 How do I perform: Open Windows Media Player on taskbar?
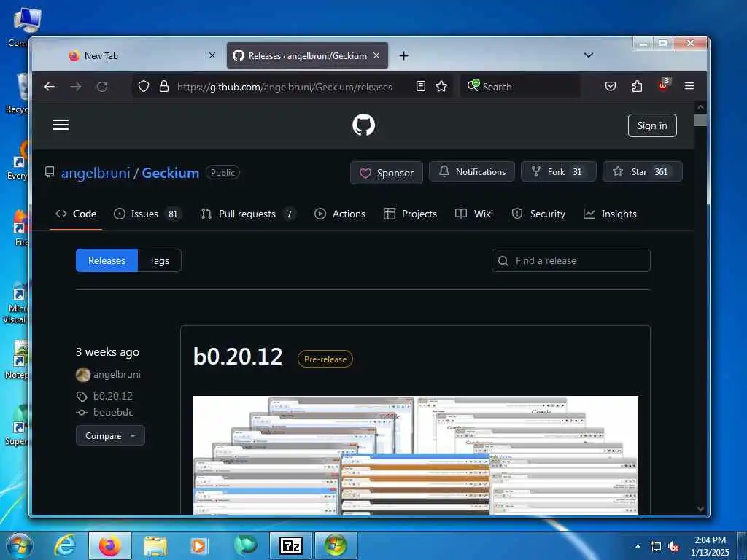tap(198, 545)
